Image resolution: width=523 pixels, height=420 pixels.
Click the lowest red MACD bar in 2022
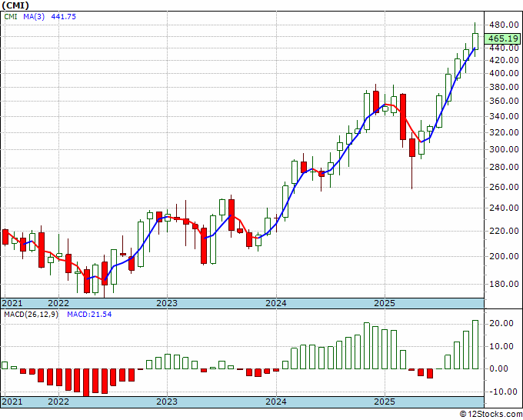(x=86, y=382)
